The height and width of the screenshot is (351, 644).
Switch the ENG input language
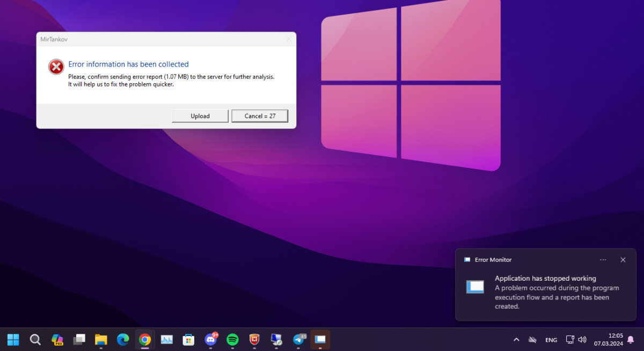coord(551,340)
